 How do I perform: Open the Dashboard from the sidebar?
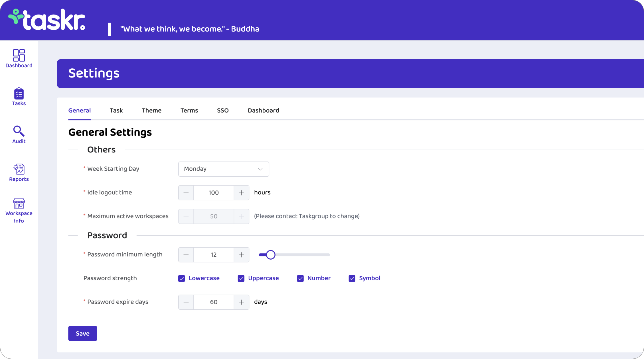click(x=19, y=58)
